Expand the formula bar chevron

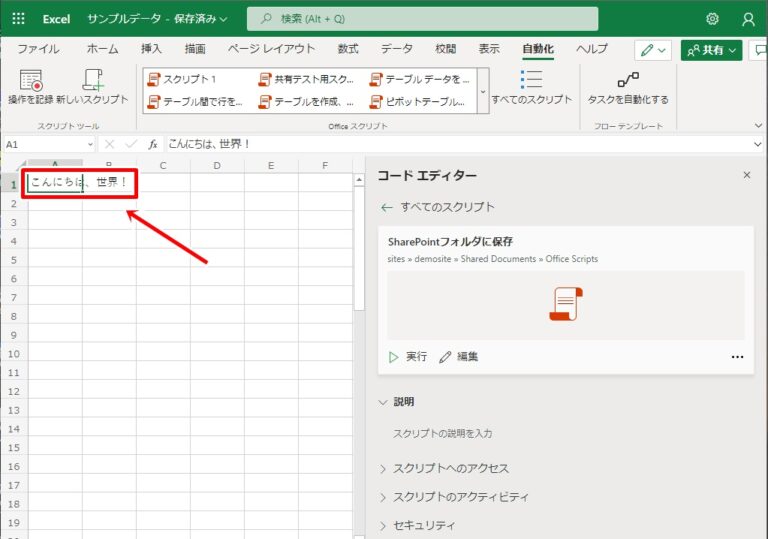coord(758,144)
